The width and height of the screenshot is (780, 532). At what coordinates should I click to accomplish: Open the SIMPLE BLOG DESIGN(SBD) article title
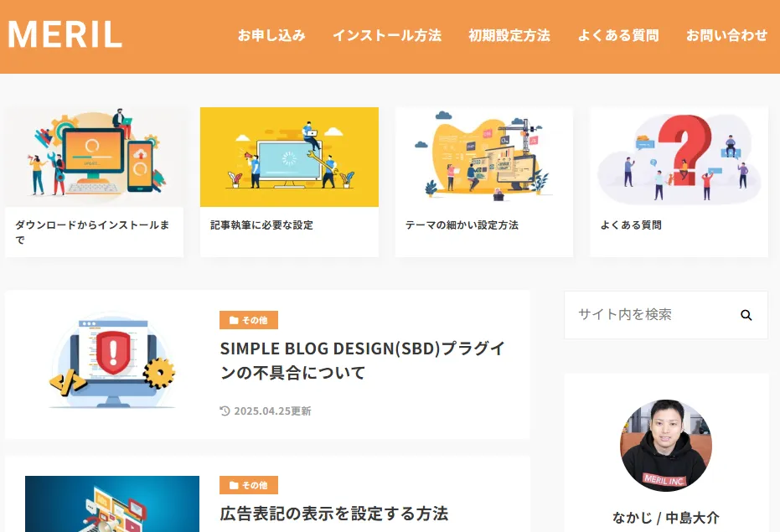coord(362,360)
